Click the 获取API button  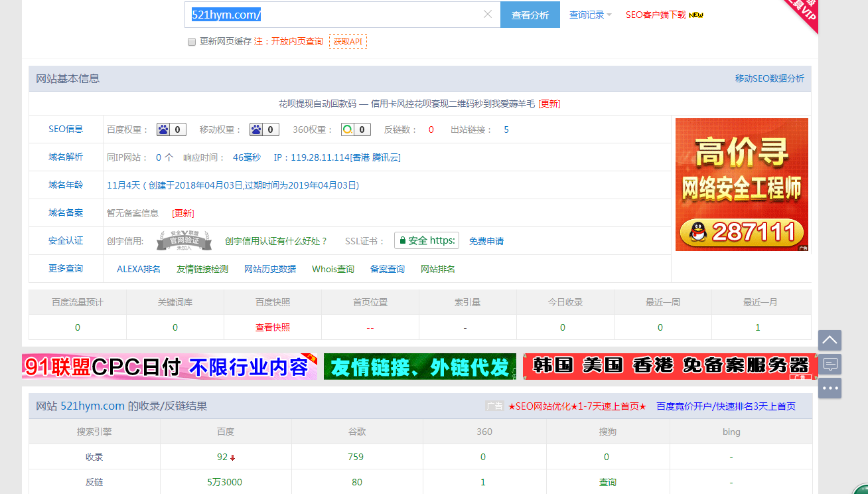click(x=348, y=42)
